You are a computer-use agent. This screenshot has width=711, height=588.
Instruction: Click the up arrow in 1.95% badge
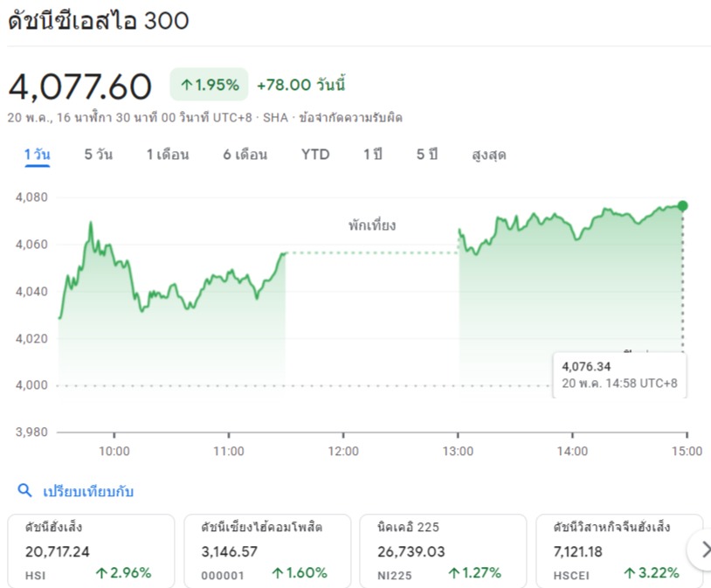[186, 85]
